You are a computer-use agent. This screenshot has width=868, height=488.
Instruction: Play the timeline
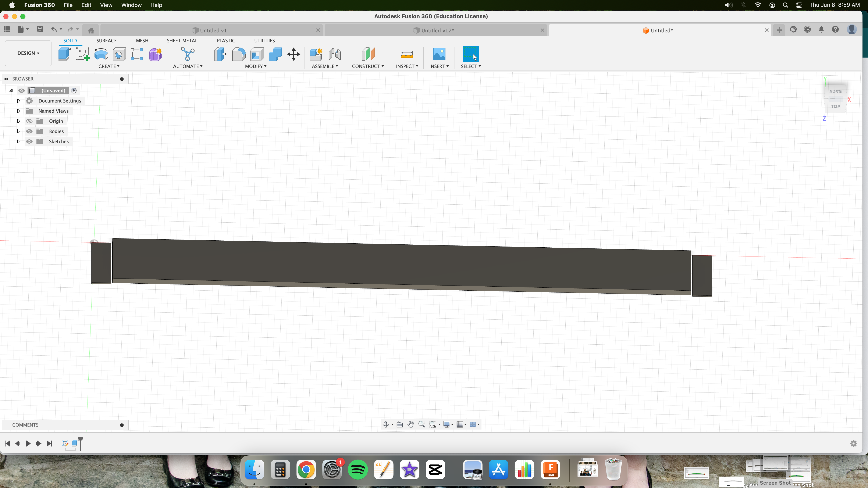tap(28, 444)
